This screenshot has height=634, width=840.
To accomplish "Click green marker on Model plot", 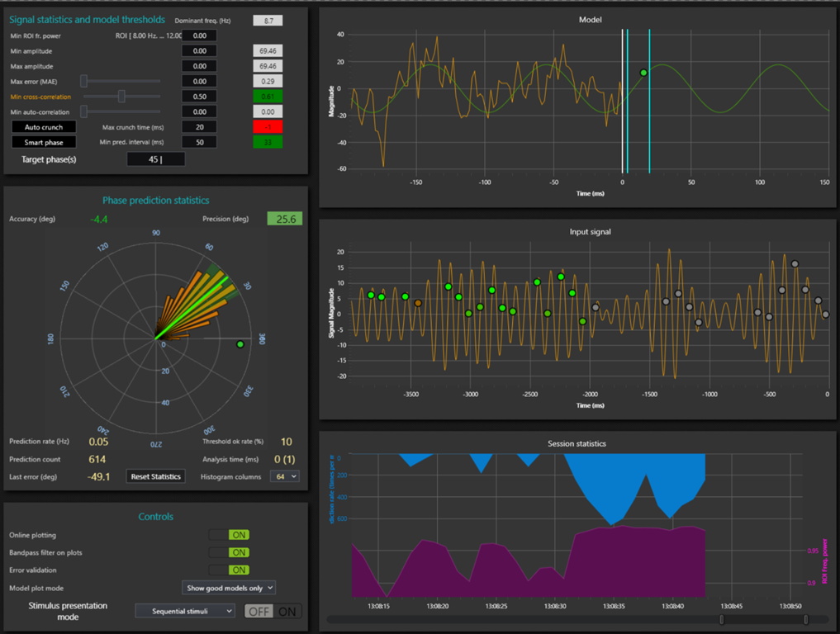I will click(643, 73).
